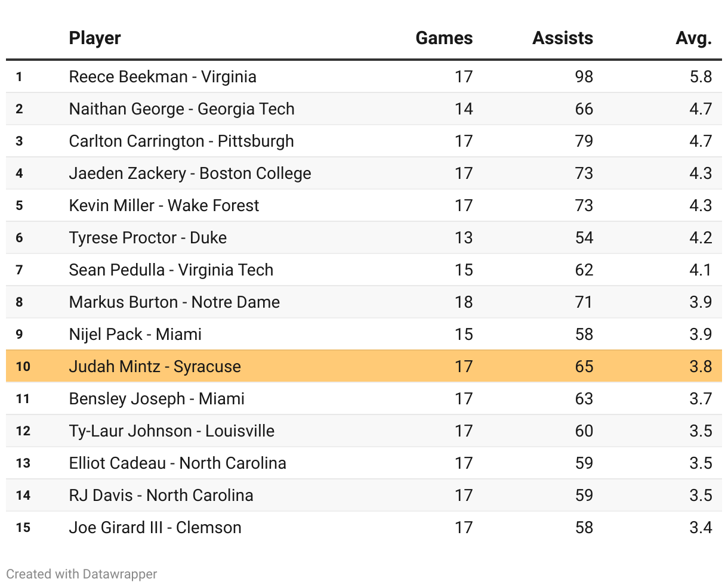Click the Avg. column header
The width and height of the screenshot is (728, 588).
693,38
